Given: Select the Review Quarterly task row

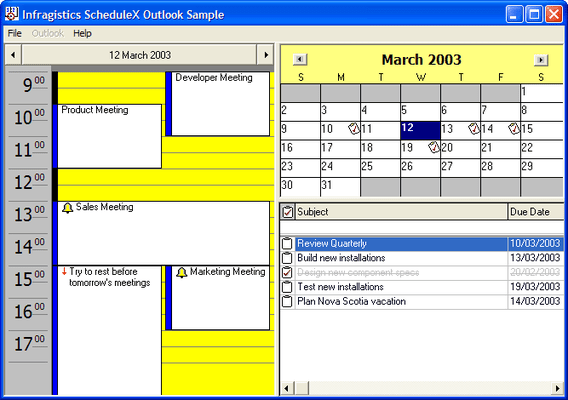Looking at the screenshot, I should 422,243.
